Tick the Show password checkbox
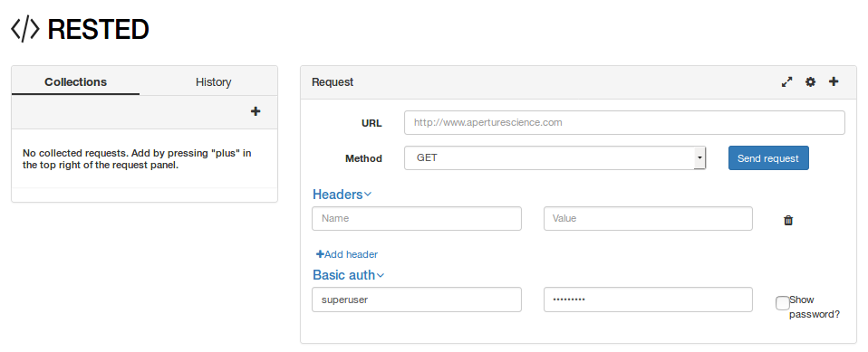868x352 pixels. point(782,303)
